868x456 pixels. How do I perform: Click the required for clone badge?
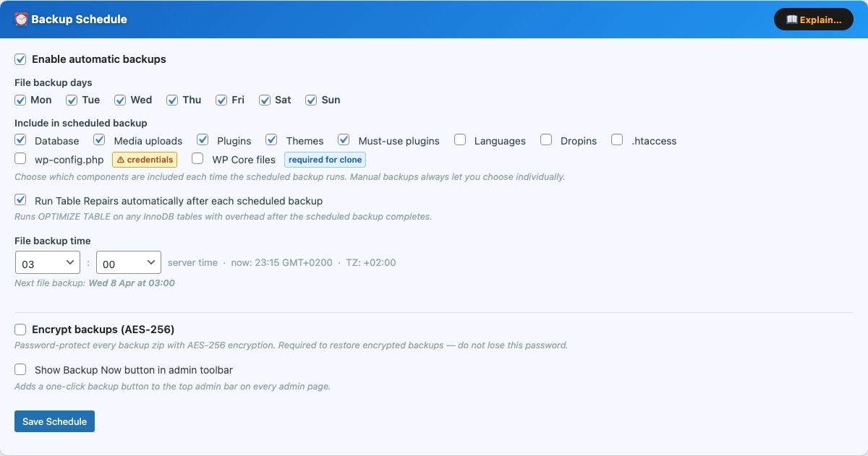pos(325,160)
